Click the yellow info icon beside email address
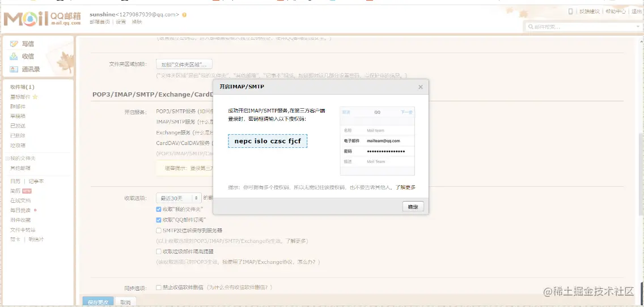 pyautogui.click(x=184, y=15)
